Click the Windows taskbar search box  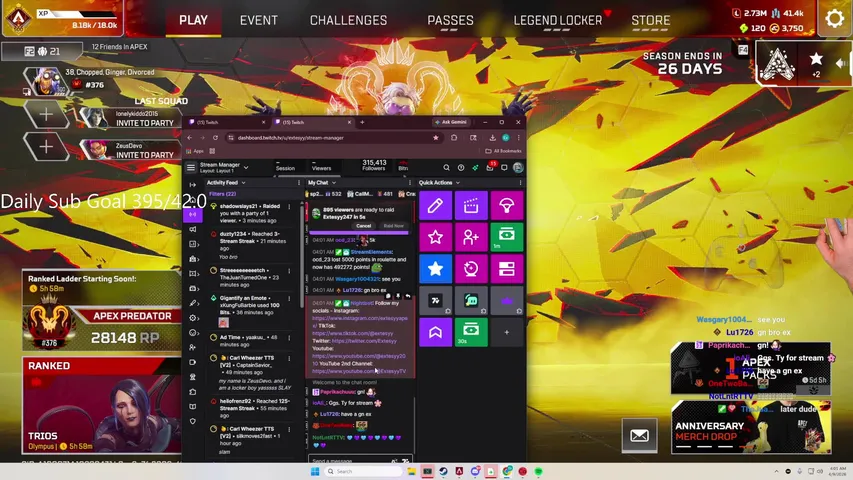(363, 471)
